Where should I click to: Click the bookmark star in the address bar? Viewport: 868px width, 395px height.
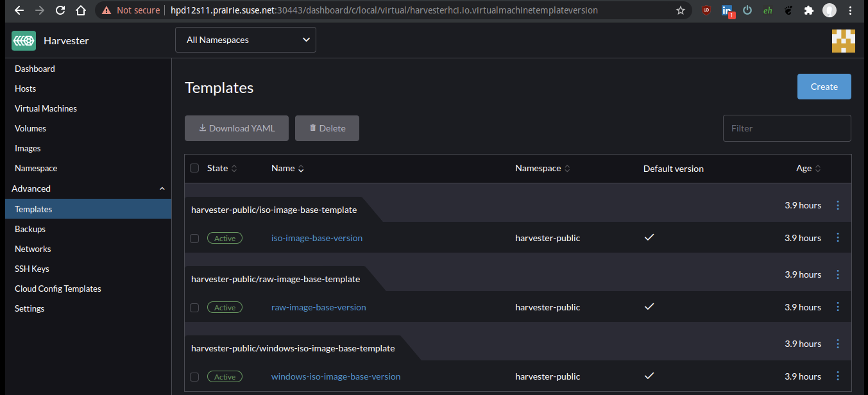tap(680, 10)
